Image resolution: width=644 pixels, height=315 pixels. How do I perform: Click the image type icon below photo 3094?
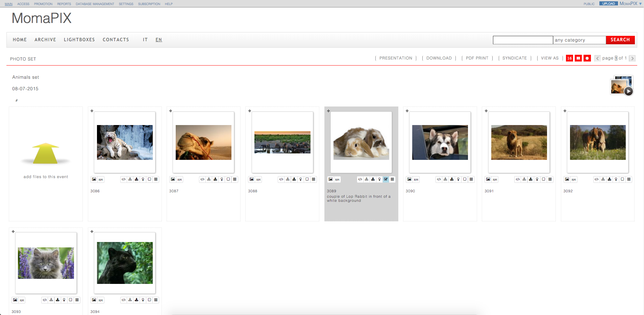click(x=94, y=300)
